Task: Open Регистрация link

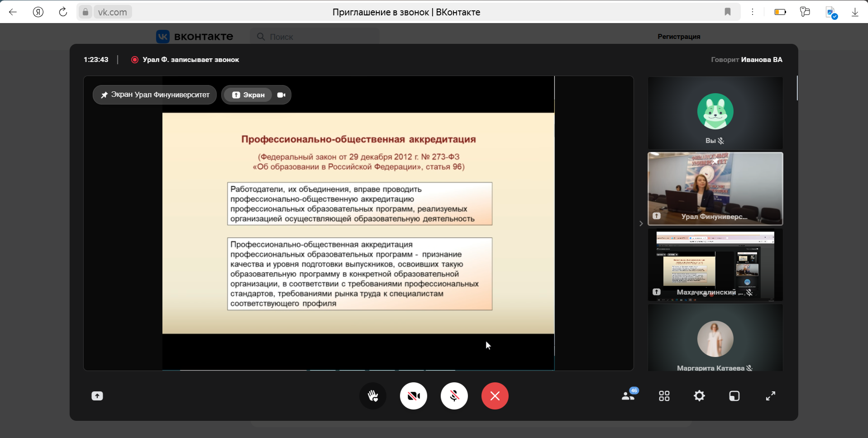Action: click(x=679, y=37)
